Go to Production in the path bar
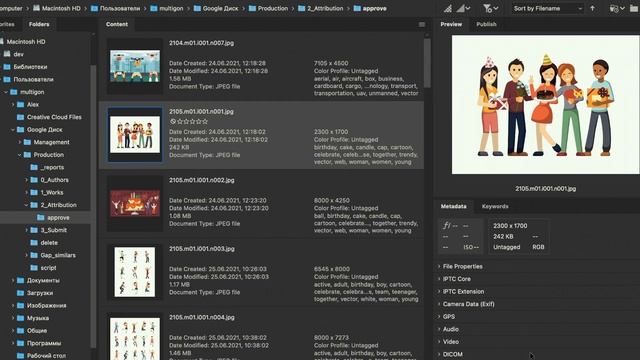The height and width of the screenshot is (360, 640). tap(268, 8)
